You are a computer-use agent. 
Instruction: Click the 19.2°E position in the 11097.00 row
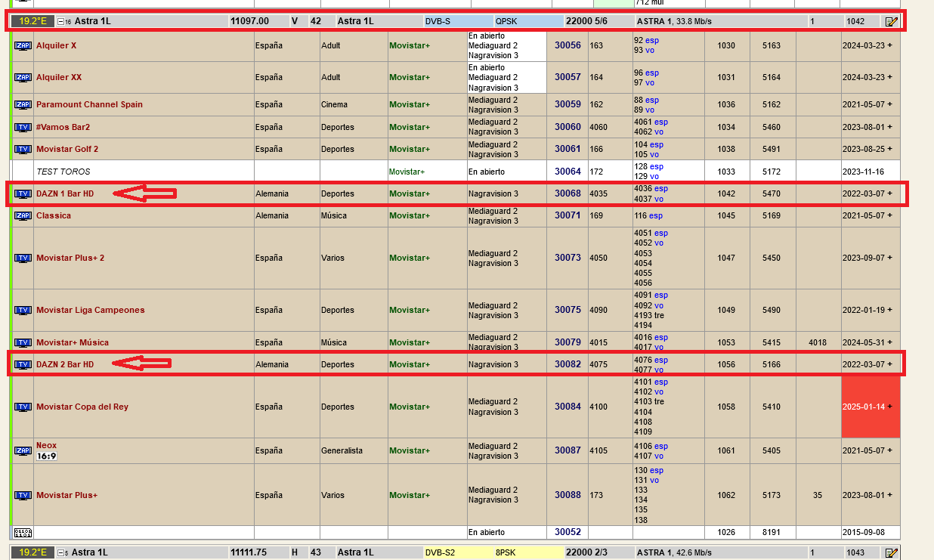pos(31,21)
